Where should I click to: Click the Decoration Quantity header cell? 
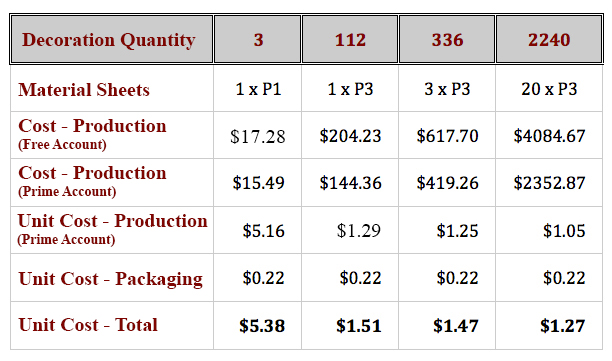[x=112, y=39]
